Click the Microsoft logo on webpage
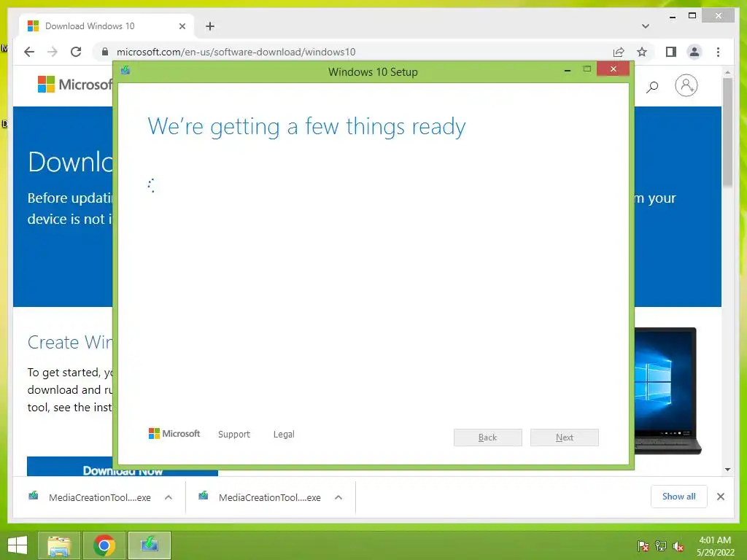Image resolution: width=747 pixels, height=560 pixels. tap(75, 85)
